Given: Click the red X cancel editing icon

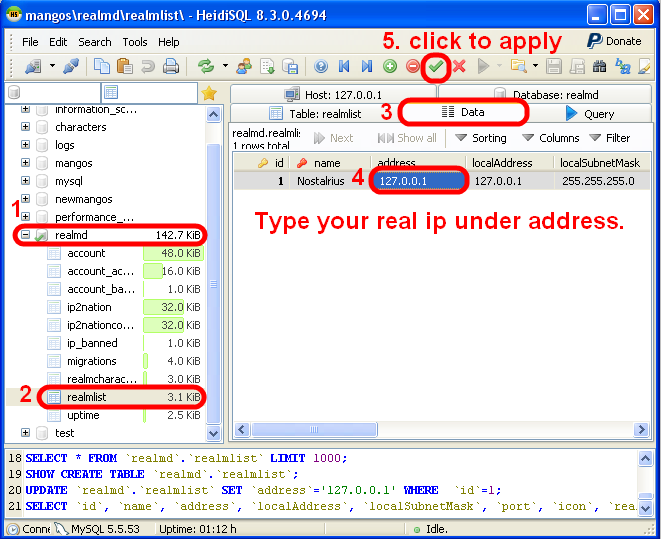Looking at the screenshot, I should (x=459, y=66).
